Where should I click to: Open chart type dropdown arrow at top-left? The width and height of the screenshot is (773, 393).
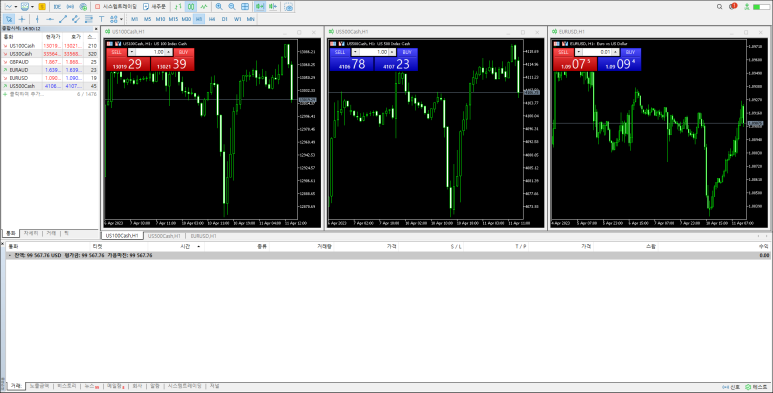click(x=16, y=7)
